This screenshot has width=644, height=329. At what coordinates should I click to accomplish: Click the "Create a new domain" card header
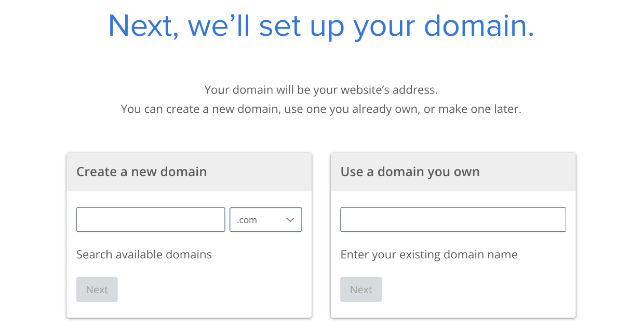click(141, 172)
